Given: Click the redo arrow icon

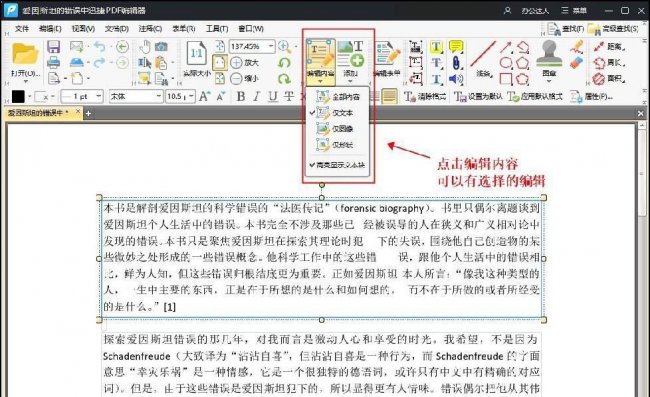Looking at the screenshot, I should pos(99,63).
